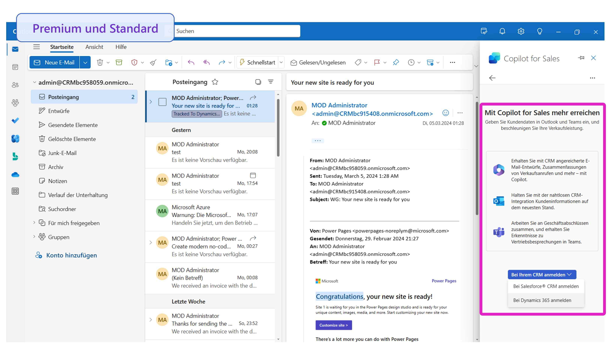Open Calendar from left sidebar
Image resolution: width=612 pixels, height=364 pixels.
tap(15, 67)
